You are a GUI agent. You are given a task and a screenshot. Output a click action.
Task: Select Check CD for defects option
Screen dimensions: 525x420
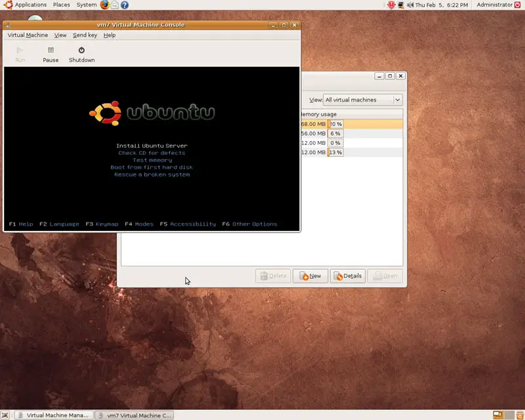pos(152,153)
